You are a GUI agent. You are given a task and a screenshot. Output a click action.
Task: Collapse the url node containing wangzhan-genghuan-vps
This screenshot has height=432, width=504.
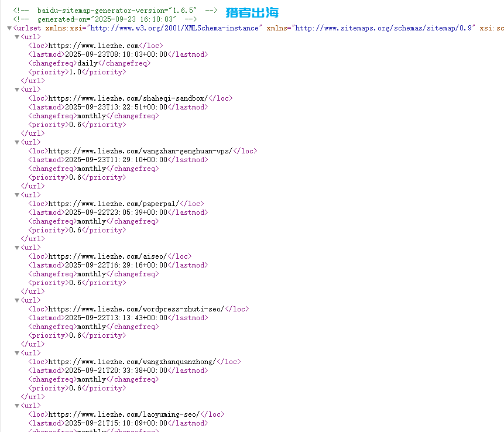click(x=17, y=142)
